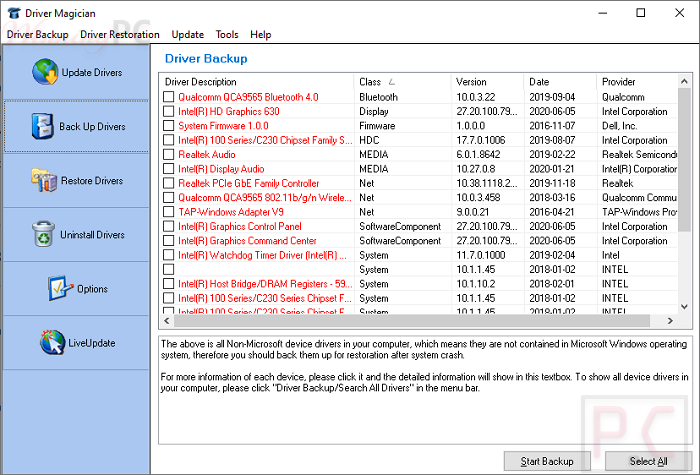
Task: Click the vertical scrollbar up arrow
Action: coord(684,81)
